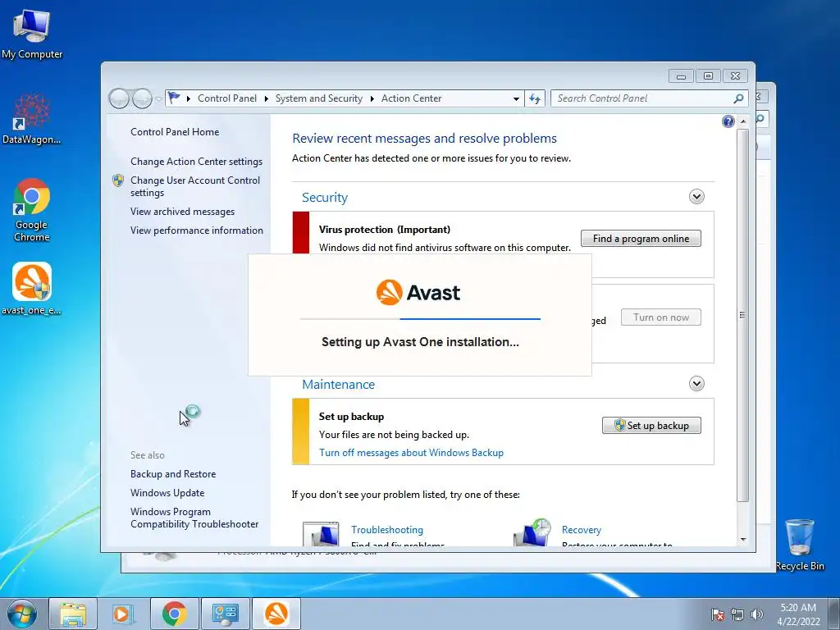Screen dimensions: 840x630
Task: Switch to Chrome on the taskbar
Action: click(175, 614)
